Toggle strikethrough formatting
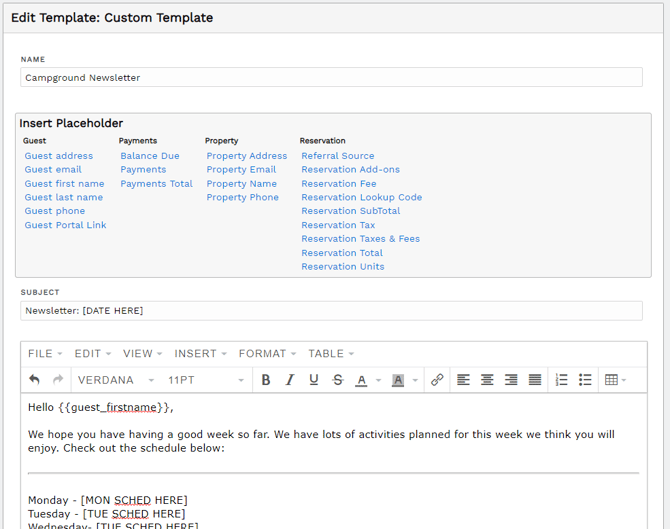 (x=338, y=379)
